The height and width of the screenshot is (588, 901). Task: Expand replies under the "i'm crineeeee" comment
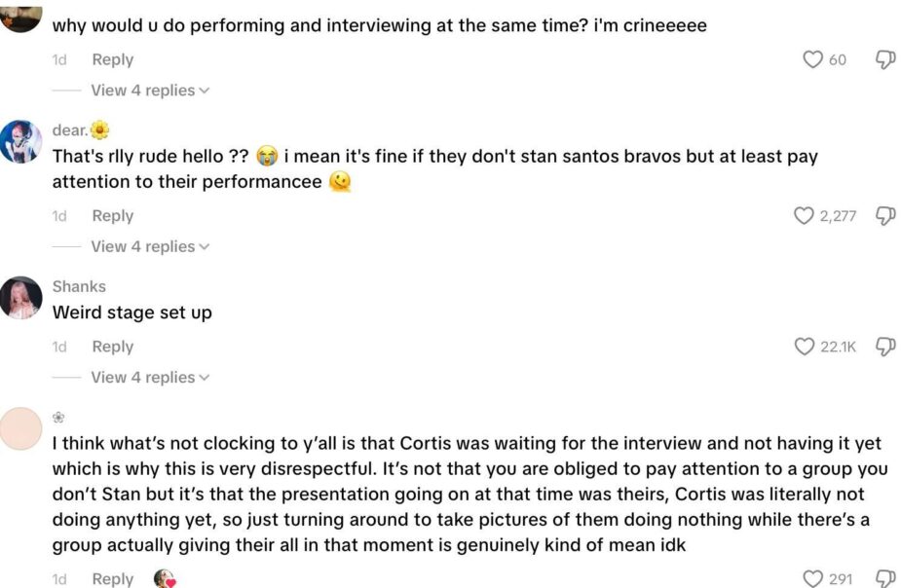150,91
